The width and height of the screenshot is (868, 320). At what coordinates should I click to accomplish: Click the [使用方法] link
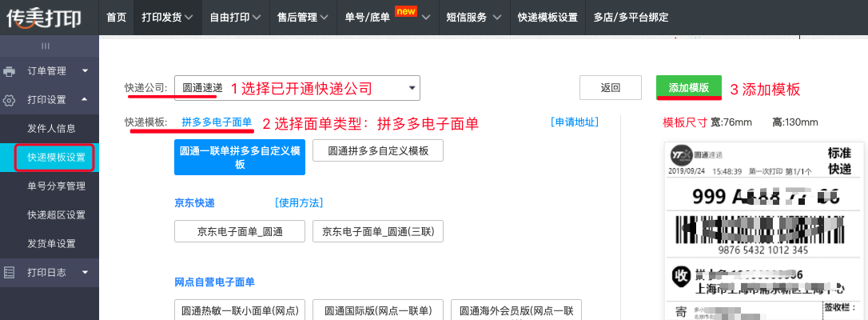point(299,202)
